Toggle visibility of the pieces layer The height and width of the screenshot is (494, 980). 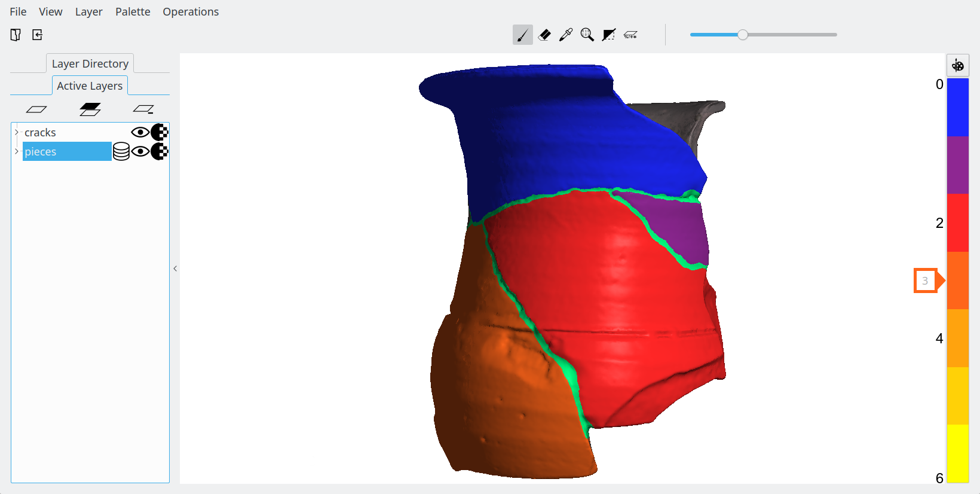coord(140,151)
